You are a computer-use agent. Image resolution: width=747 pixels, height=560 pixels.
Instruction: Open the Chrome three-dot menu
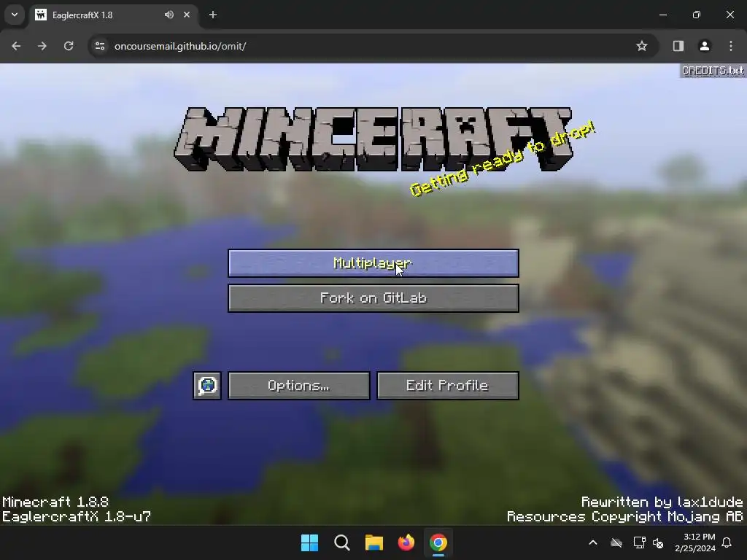click(731, 46)
